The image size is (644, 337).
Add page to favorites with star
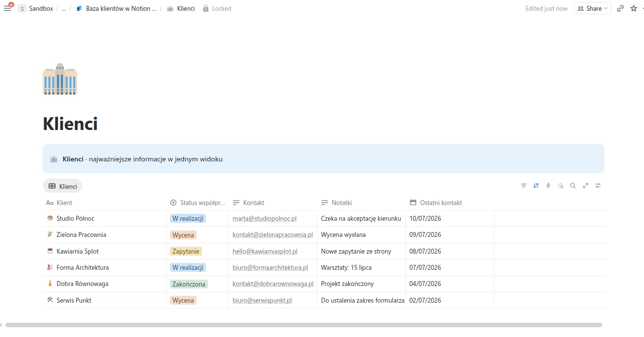click(634, 8)
